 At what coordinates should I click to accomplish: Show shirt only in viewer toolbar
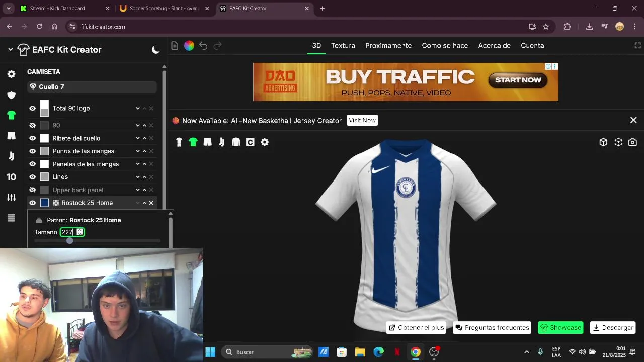(193, 142)
